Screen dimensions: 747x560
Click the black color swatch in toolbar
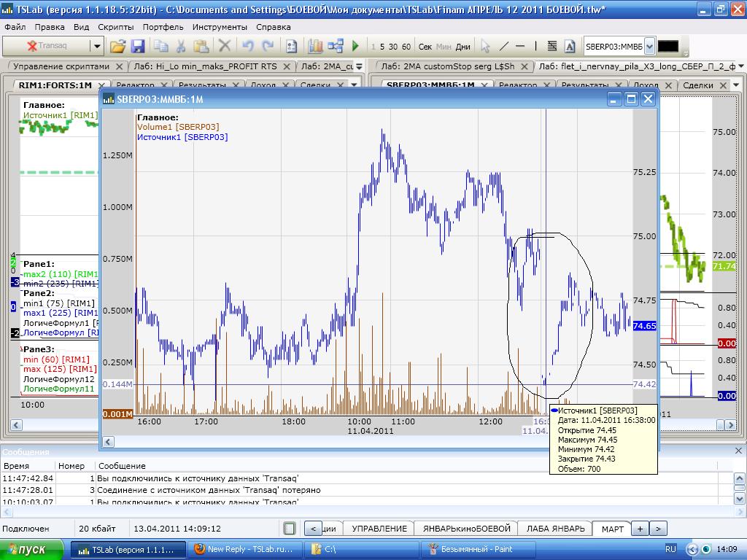pos(667,46)
